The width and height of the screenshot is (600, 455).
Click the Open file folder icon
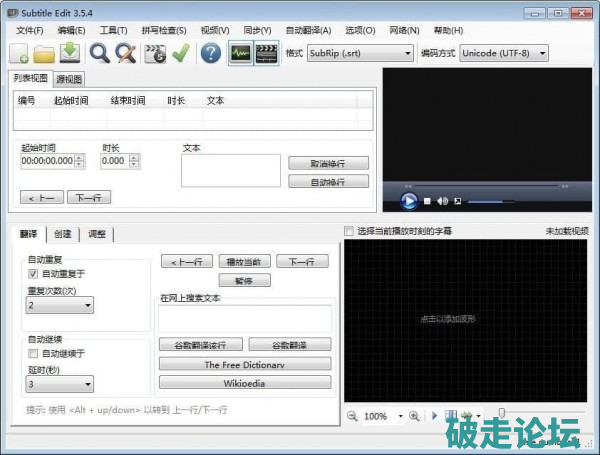(44, 54)
